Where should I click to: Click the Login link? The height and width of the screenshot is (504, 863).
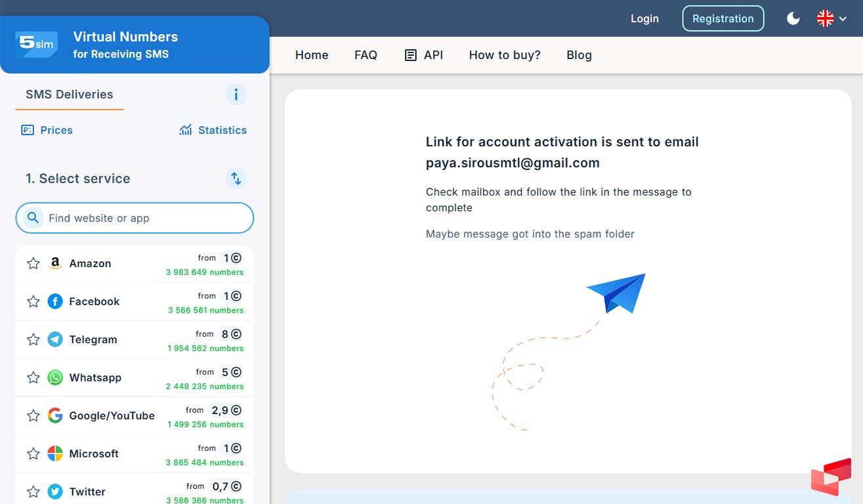[644, 18]
